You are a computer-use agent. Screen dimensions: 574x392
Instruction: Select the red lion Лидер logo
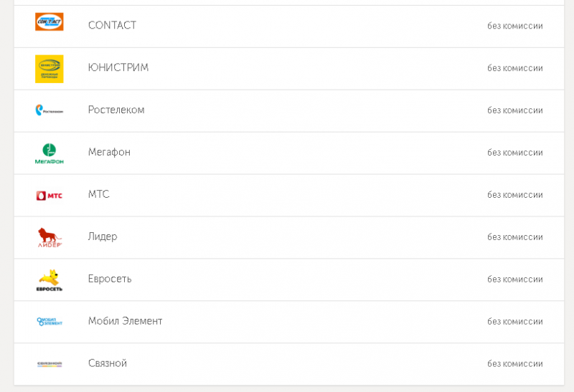pos(50,237)
